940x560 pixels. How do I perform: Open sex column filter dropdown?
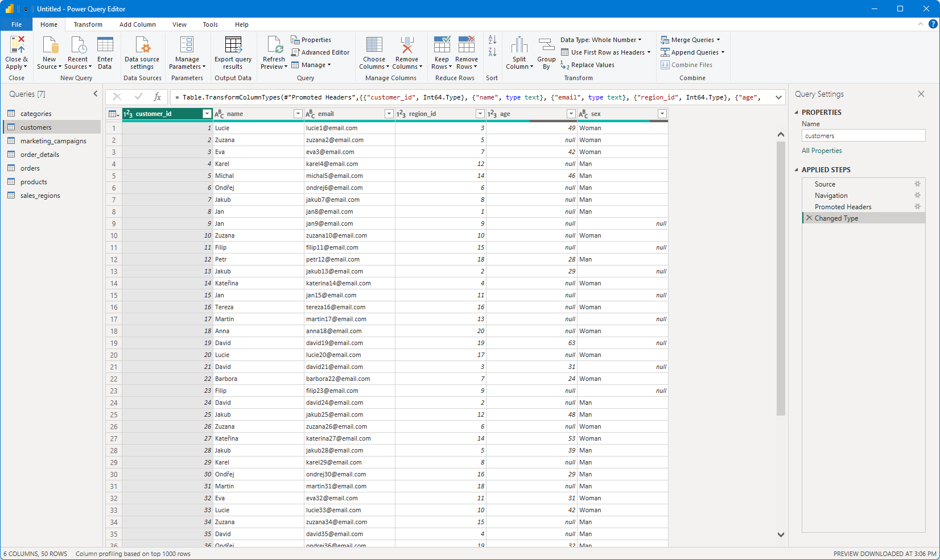(x=662, y=114)
